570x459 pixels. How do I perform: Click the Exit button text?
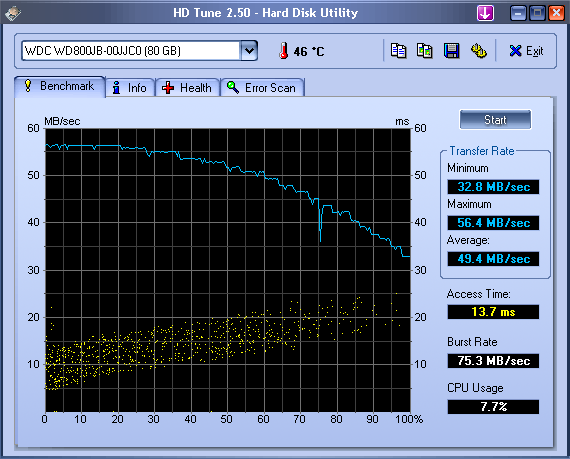[x=534, y=51]
